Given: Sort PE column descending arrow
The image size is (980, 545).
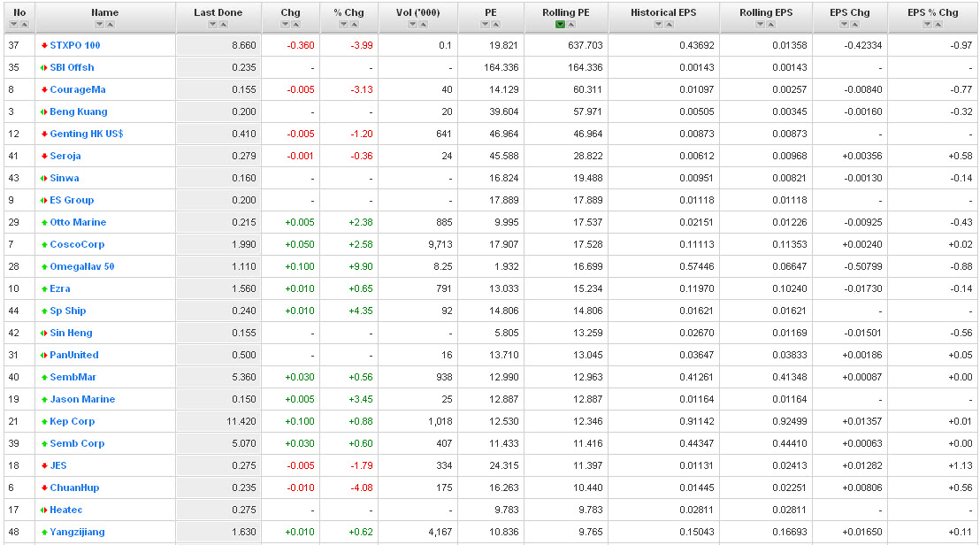Looking at the screenshot, I should [x=485, y=25].
